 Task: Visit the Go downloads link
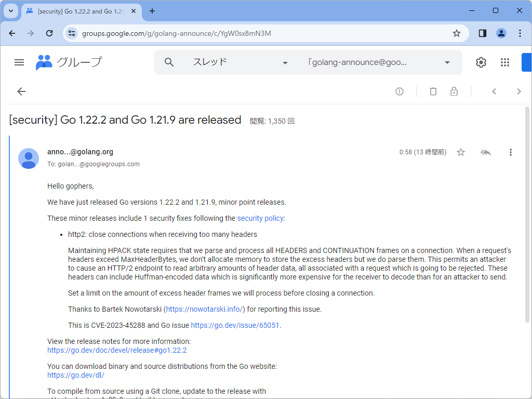[75, 375]
